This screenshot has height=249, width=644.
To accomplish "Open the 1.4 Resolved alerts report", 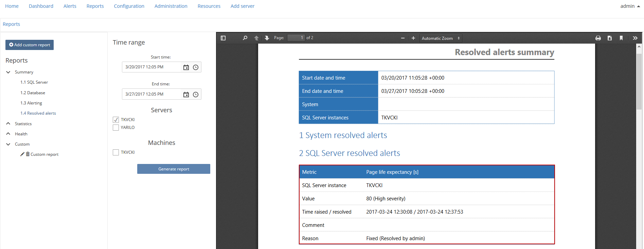I will (38, 113).
